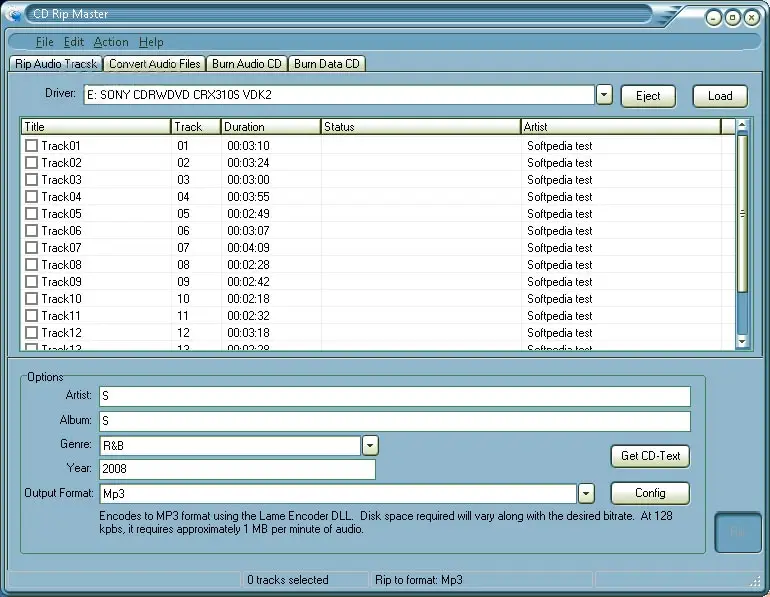The width and height of the screenshot is (770, 597).
Task: Click track list scroll up arrow
Action: [x=742, y=126]
